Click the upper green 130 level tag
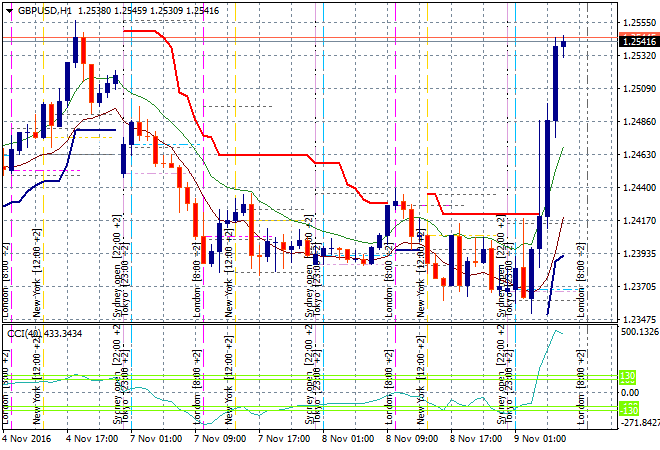 click(628, 376)
